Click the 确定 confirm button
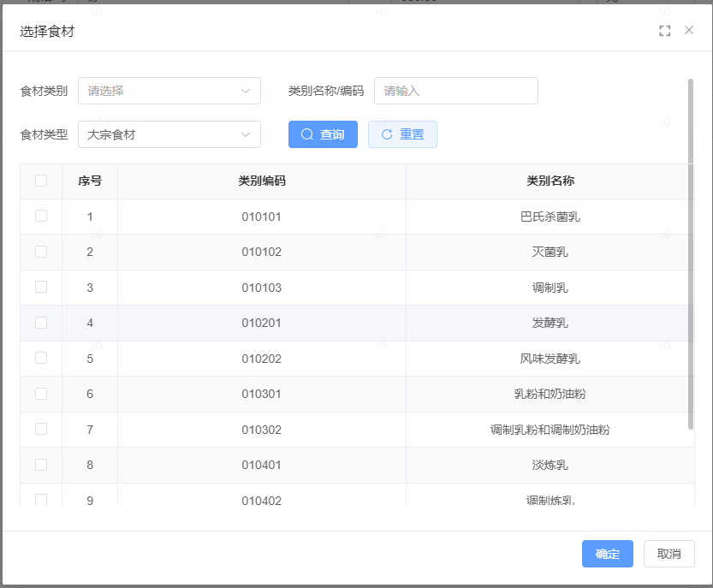The image size is (713, 588). [x=607, y=554]
